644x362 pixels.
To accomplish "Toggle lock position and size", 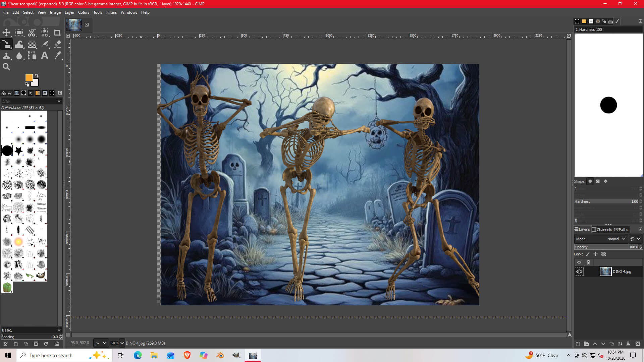I will tap(595, 254).
